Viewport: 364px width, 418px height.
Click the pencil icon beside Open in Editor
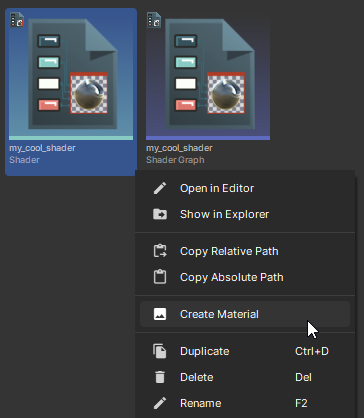[x=160, y=188]
